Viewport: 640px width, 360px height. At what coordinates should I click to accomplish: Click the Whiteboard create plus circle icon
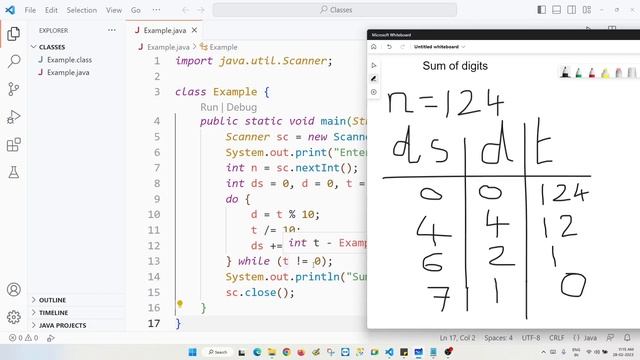(373, 92)
